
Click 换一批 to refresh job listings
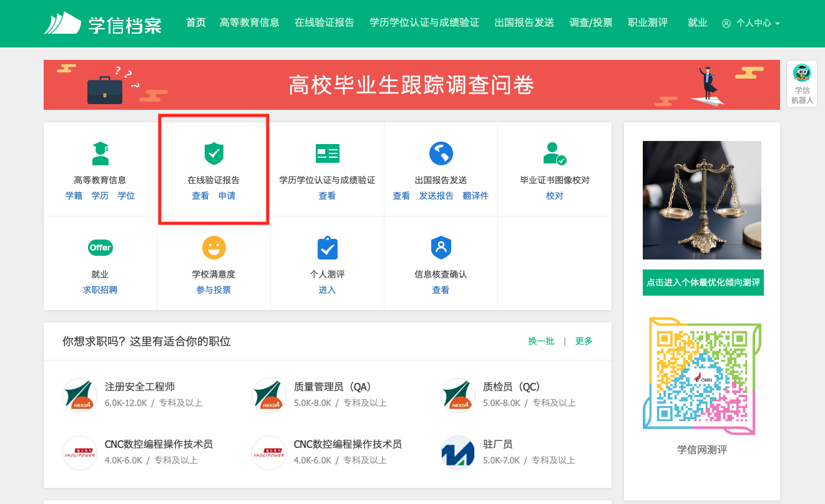point(541,341)
